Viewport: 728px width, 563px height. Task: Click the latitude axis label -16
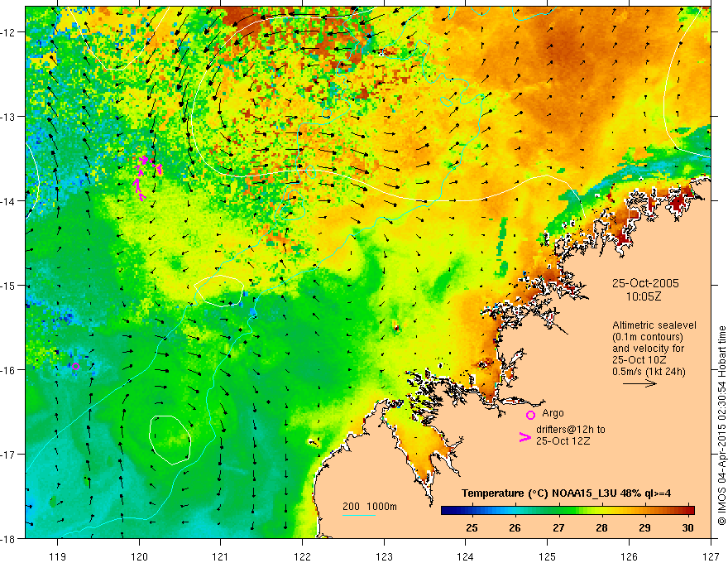(x=9, y=370)
